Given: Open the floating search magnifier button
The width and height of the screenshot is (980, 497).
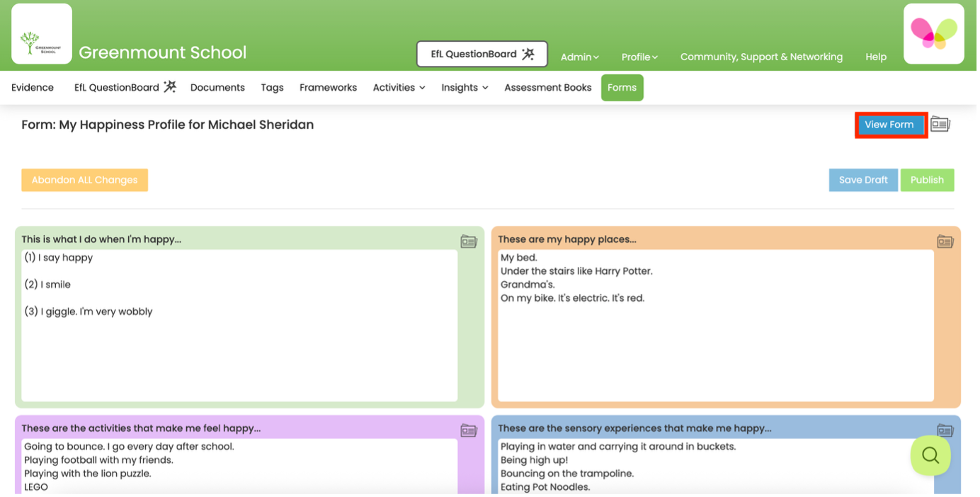Looking at the screenshot, I should [930, 455].
